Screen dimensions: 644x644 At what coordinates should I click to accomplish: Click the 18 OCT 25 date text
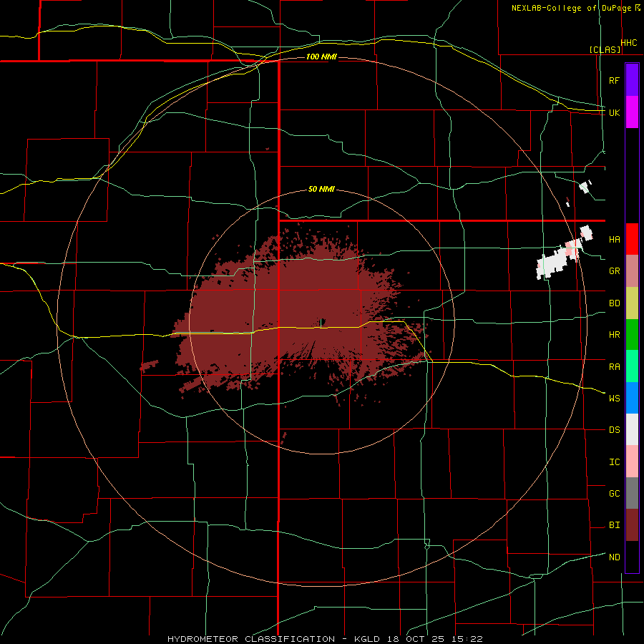coord(414,639)
